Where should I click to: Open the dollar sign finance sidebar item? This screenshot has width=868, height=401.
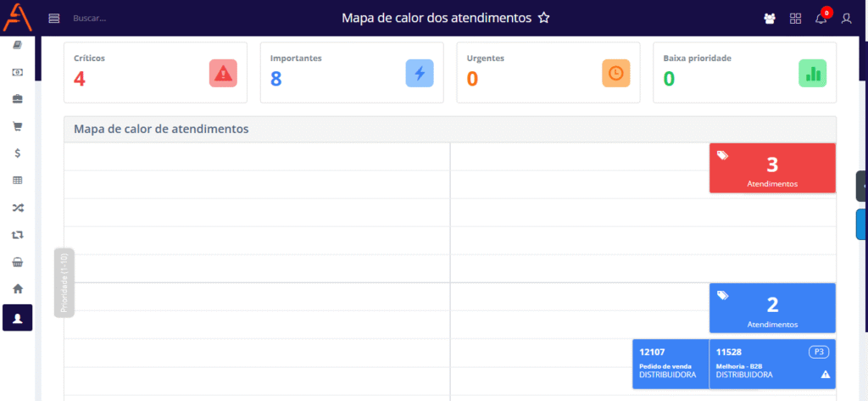(x=17, y=153)
